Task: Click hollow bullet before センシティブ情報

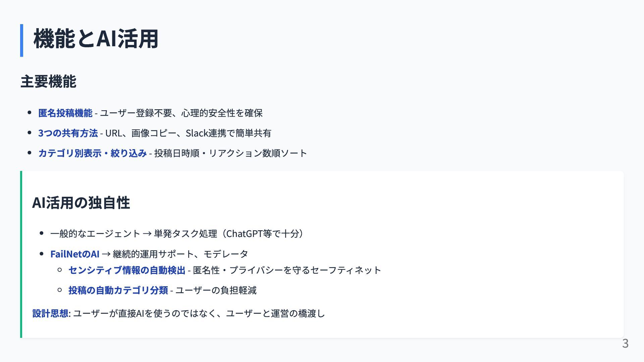Action: pos(60,269)
